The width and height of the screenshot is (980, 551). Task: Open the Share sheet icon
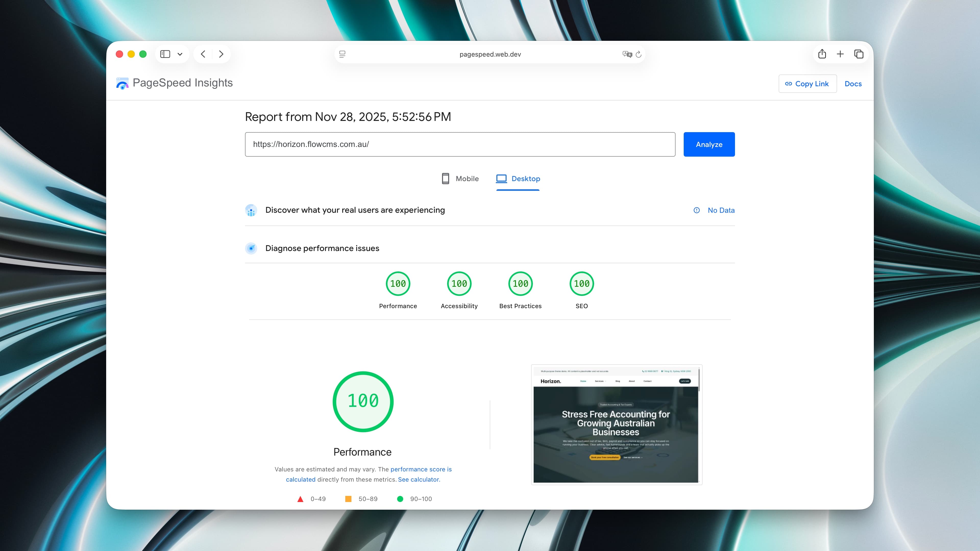(x=822, y=54)
